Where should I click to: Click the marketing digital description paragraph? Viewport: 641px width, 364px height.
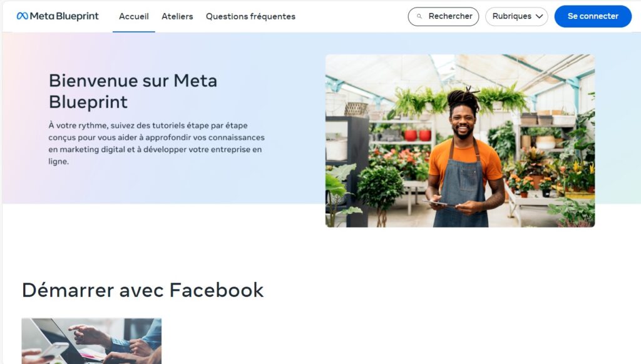point(156,143)
